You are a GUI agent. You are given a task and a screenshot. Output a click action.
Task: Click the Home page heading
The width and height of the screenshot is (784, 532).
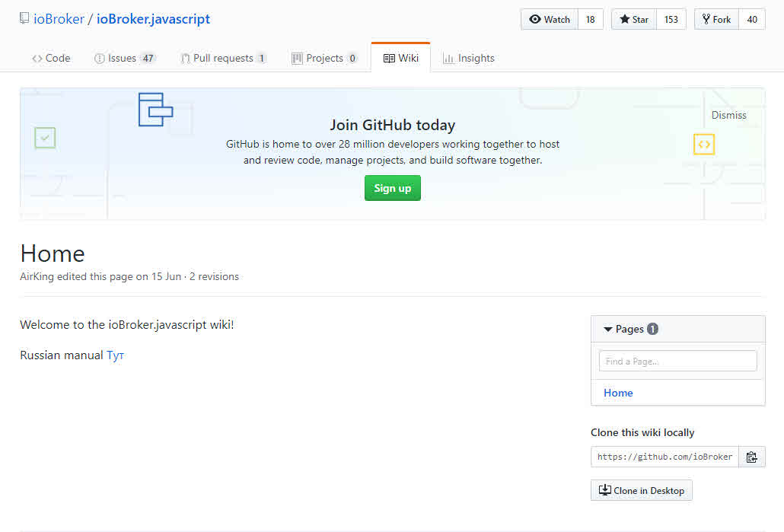pos(53,253)
